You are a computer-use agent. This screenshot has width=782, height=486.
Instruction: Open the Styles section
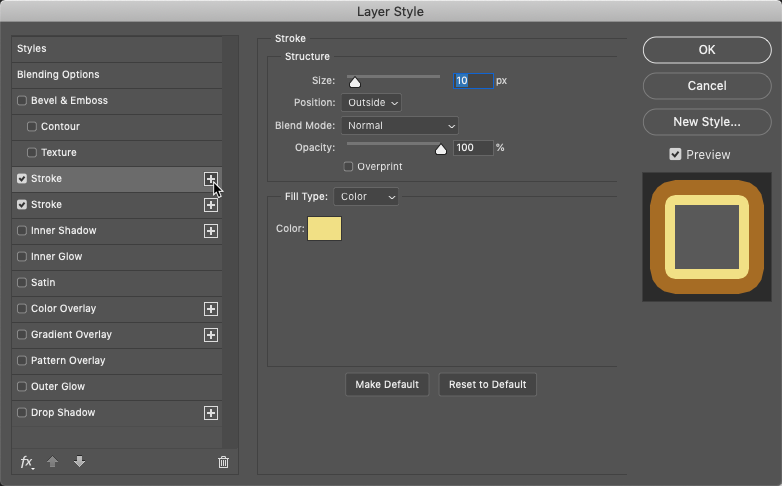tap(117, 49)
